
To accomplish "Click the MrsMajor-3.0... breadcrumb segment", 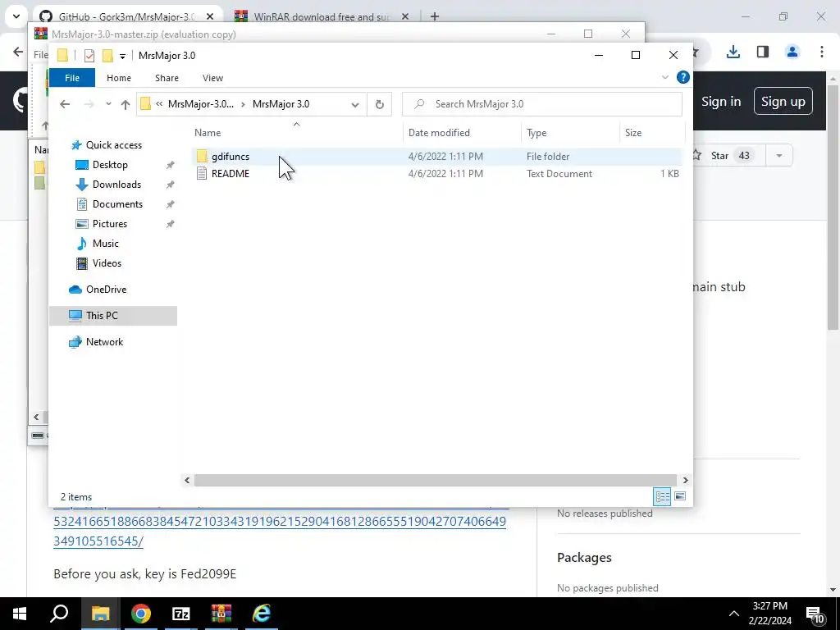I will 200,104.
